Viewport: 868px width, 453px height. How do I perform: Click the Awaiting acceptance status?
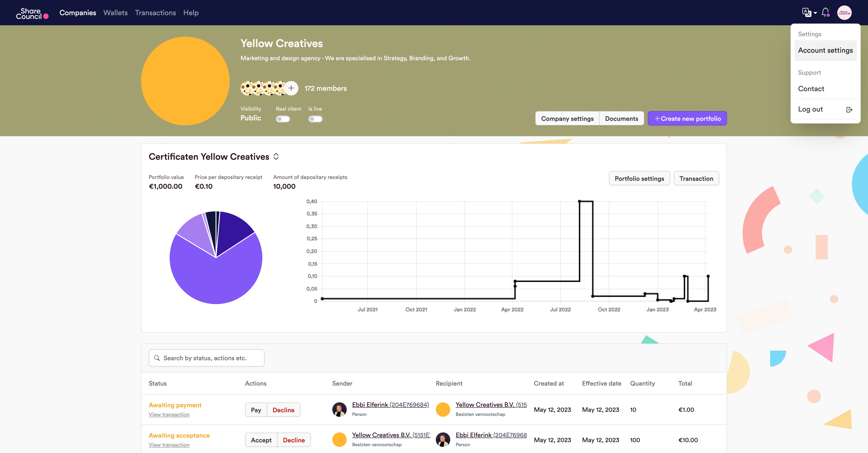pos(179,435)
